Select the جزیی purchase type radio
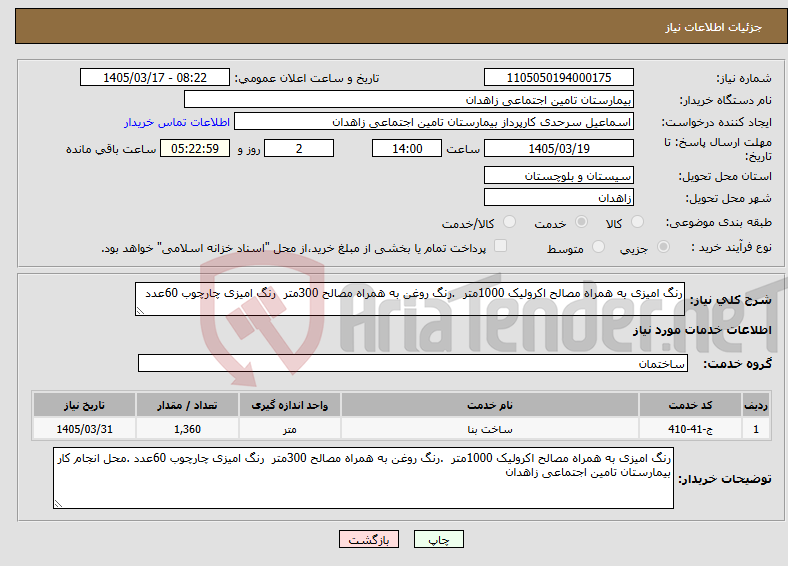 pos(663,247)
